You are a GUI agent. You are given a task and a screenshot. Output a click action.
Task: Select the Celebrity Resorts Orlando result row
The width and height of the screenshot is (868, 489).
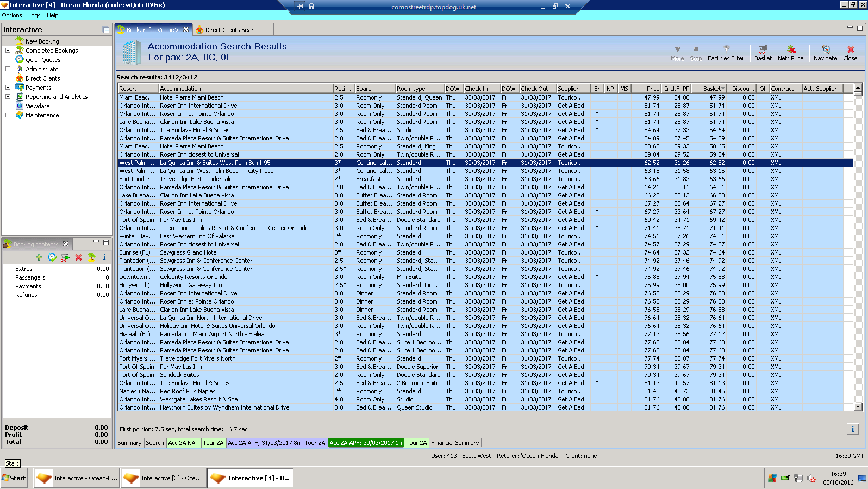click(485, 277)
